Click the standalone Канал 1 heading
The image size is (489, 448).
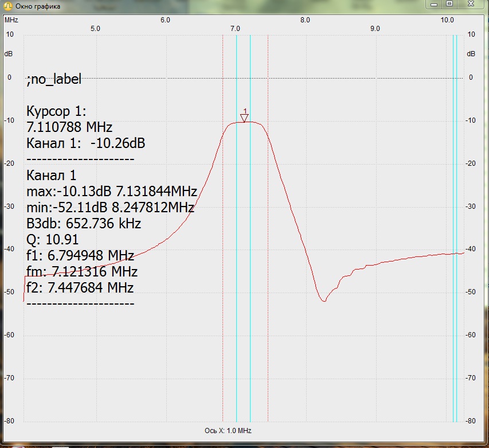[52, 176]
